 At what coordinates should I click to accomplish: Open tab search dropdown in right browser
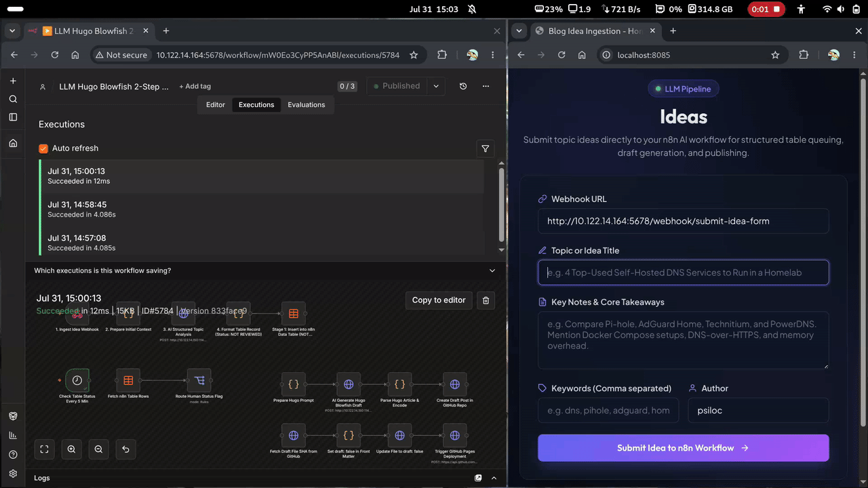519,30
